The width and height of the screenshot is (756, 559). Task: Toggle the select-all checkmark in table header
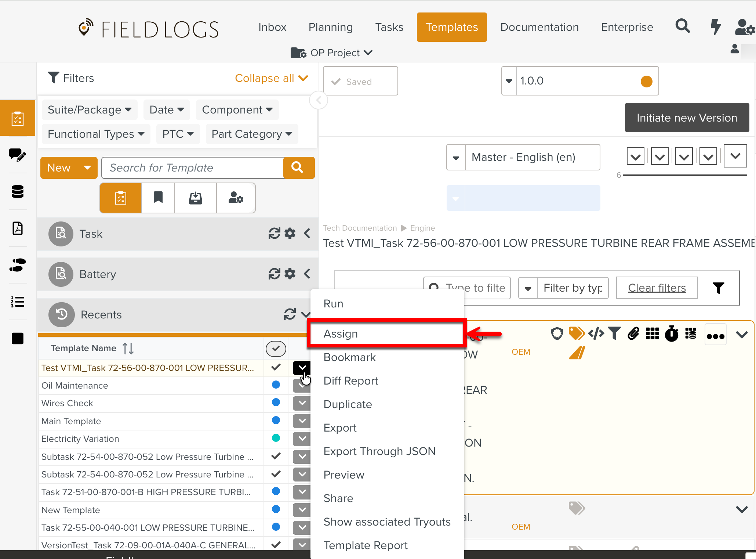[276, 349]
